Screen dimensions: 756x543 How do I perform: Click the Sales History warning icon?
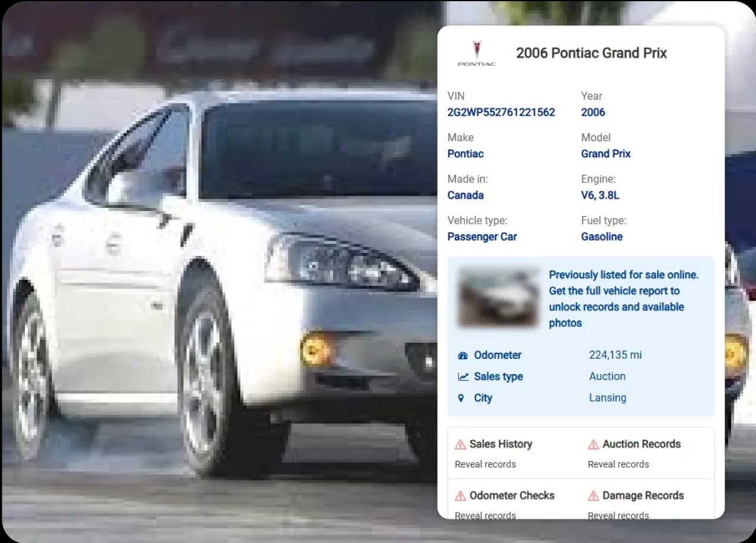pos(460,445)
